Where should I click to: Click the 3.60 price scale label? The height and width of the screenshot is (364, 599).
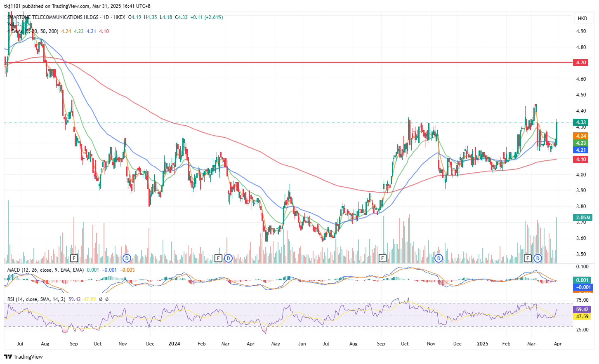[581, 238]
